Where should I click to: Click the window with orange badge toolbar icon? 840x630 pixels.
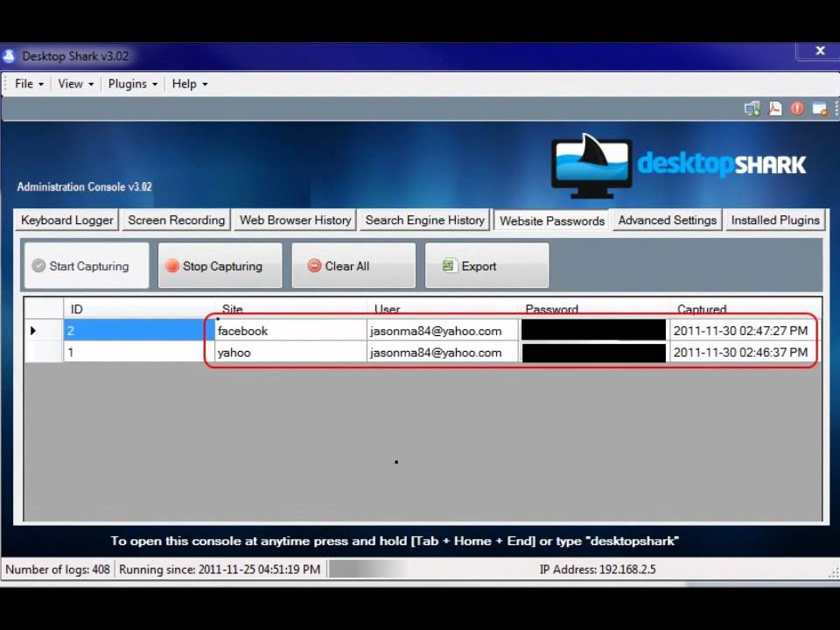click(820, 108)
